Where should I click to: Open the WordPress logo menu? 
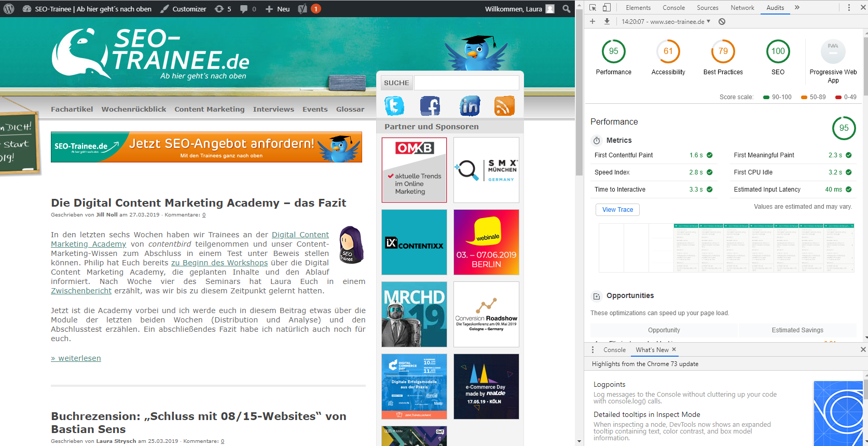[x=9, y=9]
